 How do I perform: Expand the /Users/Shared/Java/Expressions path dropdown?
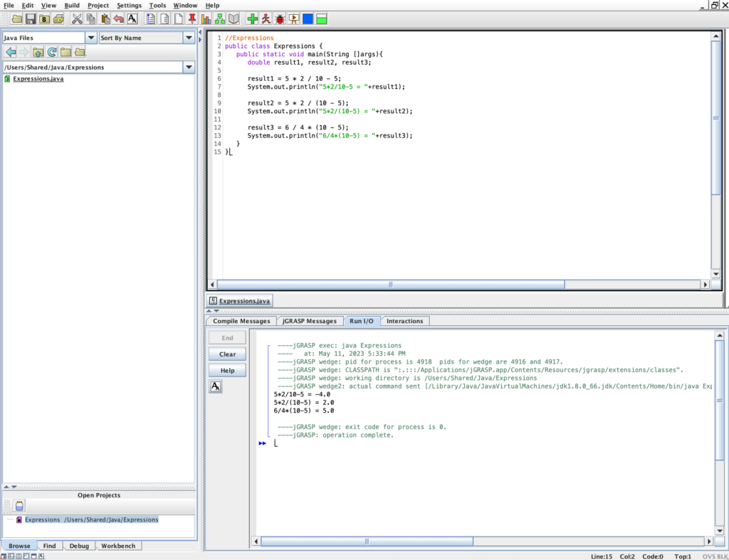point(189,68)
